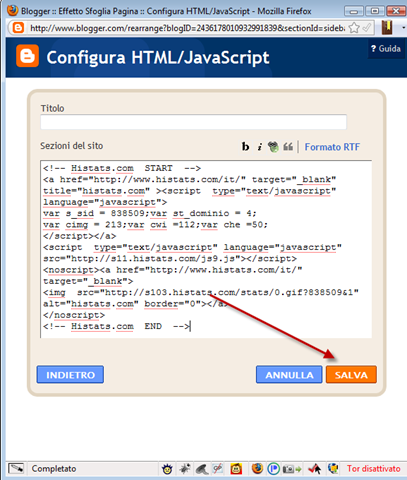Click the gray checkmark icon in address bar

pyautogui.click(x=367, y=28)
